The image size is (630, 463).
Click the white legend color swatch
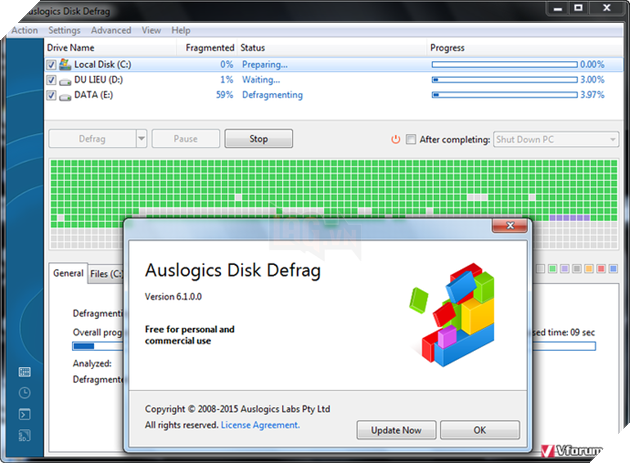(541, 268)
